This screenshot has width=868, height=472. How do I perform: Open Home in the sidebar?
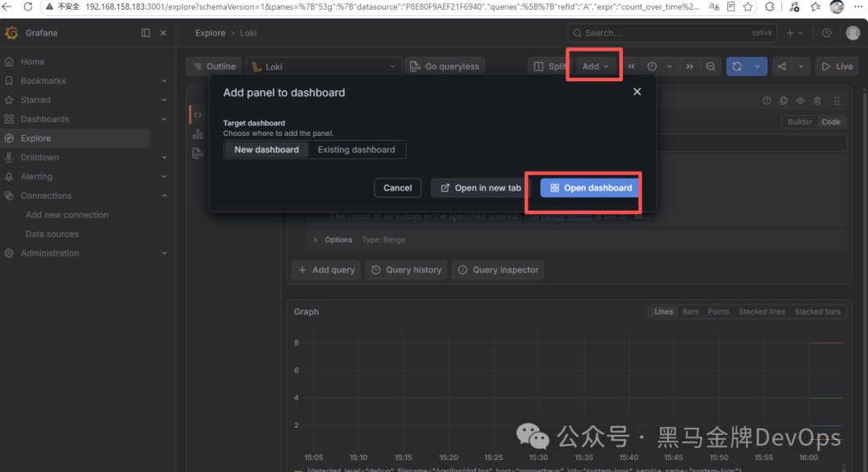coord(32,61)
